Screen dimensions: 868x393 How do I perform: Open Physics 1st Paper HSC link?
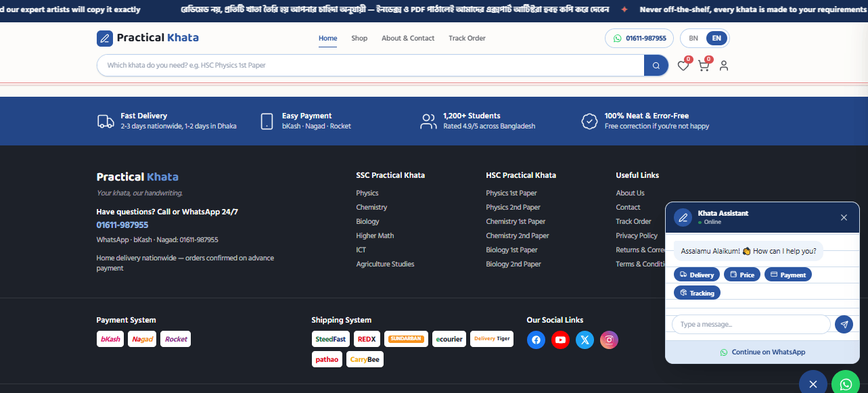tap(511, 193)
